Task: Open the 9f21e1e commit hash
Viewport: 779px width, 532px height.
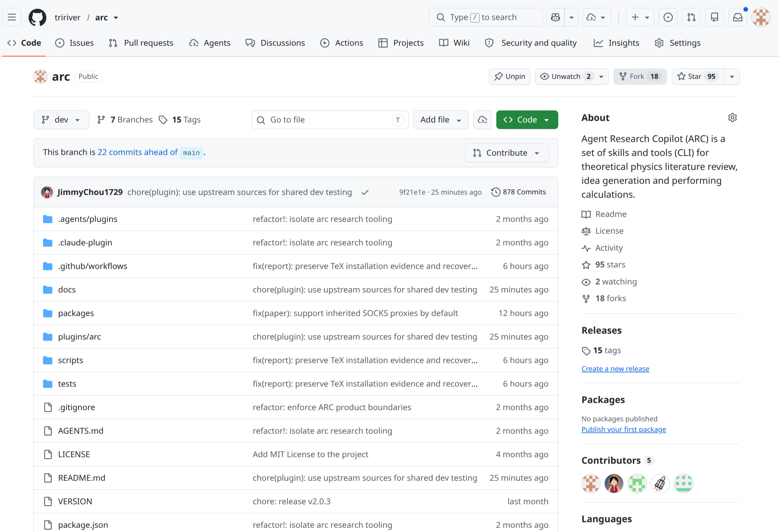Action: pyautogui.click(x=412, y=192)
